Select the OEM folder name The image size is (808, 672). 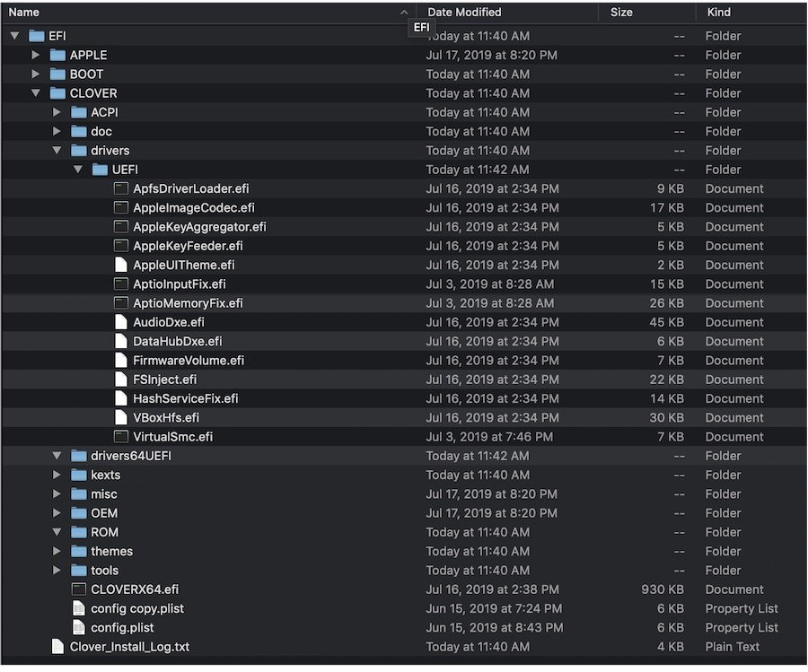[104, 513]
